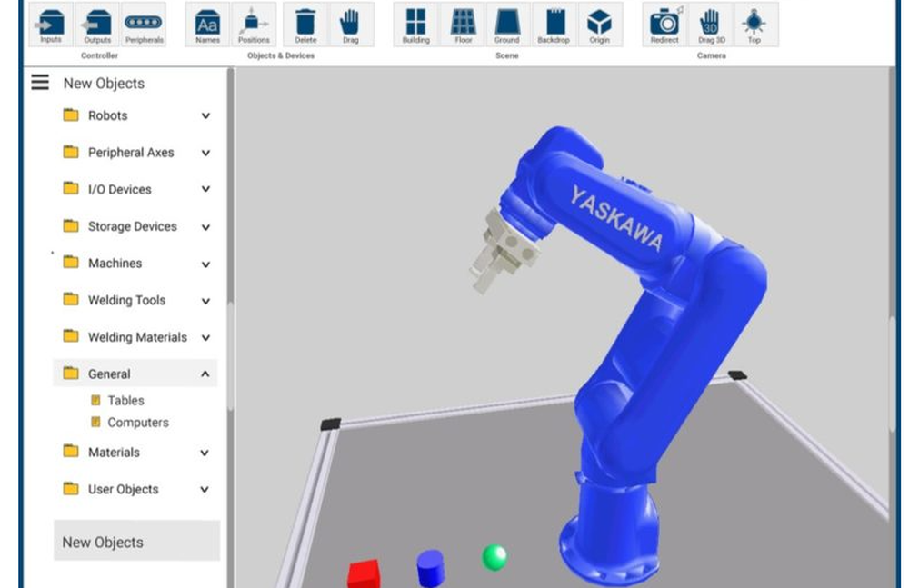
Task: Expand the User Objects chevron
Action: coord(205,490)
